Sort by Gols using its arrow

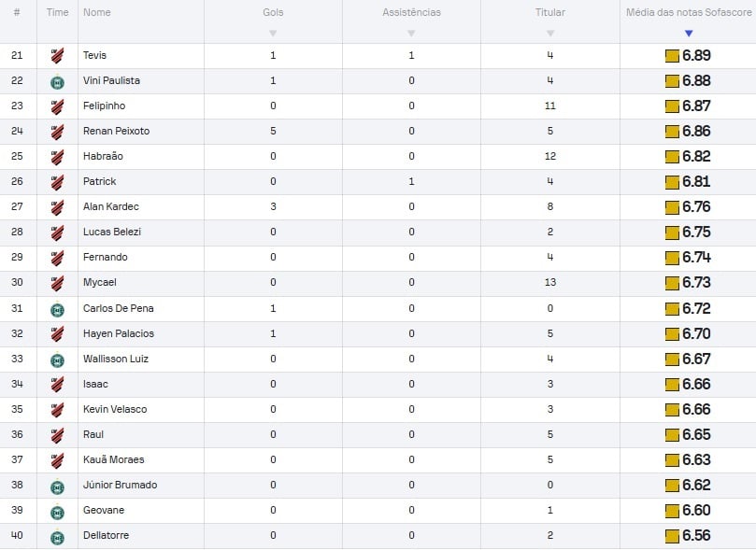click(273, 34)
